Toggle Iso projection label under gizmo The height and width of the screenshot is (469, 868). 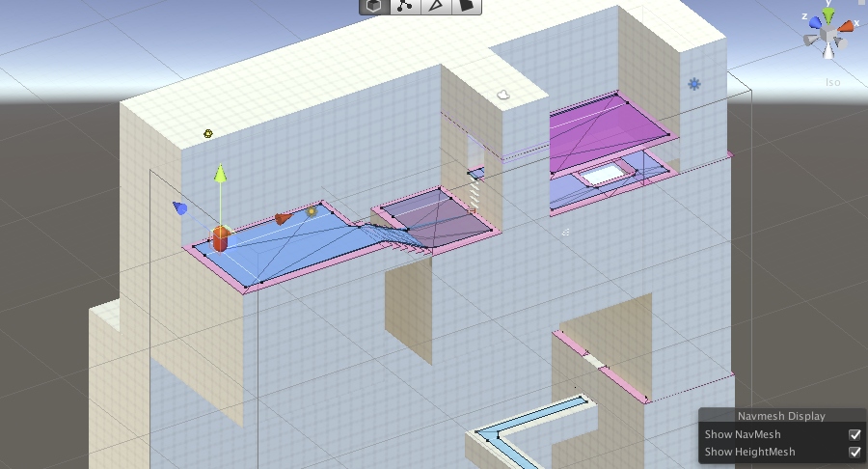tap(832, 82)
